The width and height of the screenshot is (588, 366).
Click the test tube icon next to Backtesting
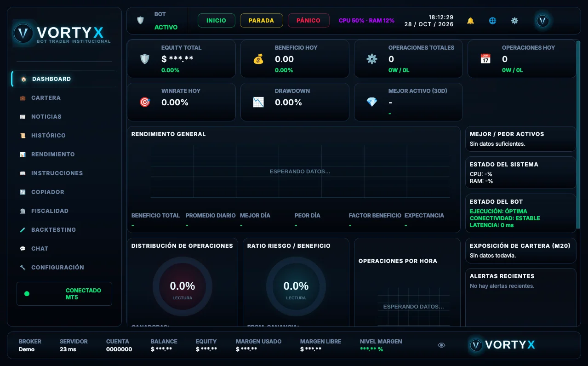coord(23,230)
